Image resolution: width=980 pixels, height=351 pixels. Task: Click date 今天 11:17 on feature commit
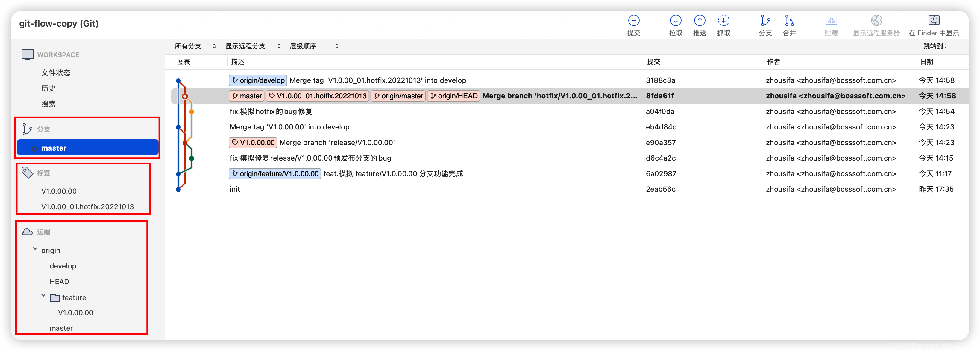[935, 174]
